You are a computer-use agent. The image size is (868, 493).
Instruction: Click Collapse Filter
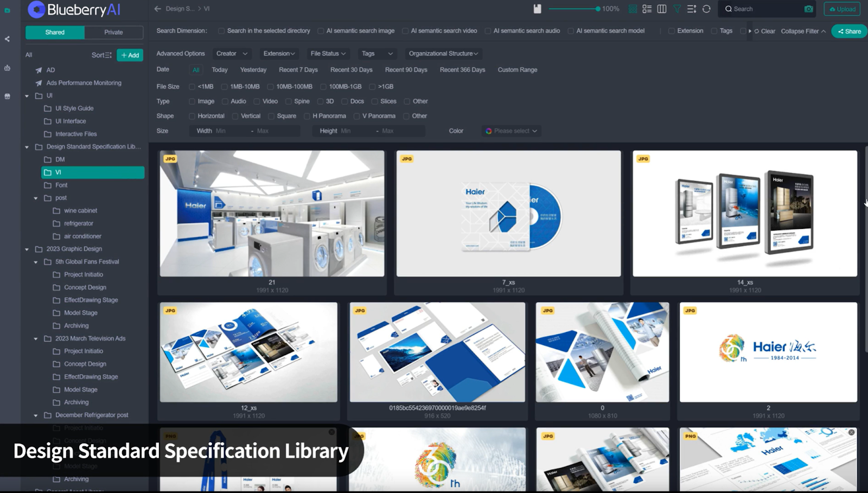803,31
